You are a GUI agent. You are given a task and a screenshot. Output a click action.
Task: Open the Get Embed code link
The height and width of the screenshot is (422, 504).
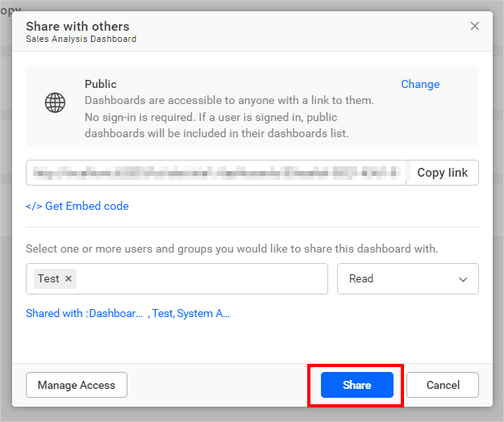[86, 206]
